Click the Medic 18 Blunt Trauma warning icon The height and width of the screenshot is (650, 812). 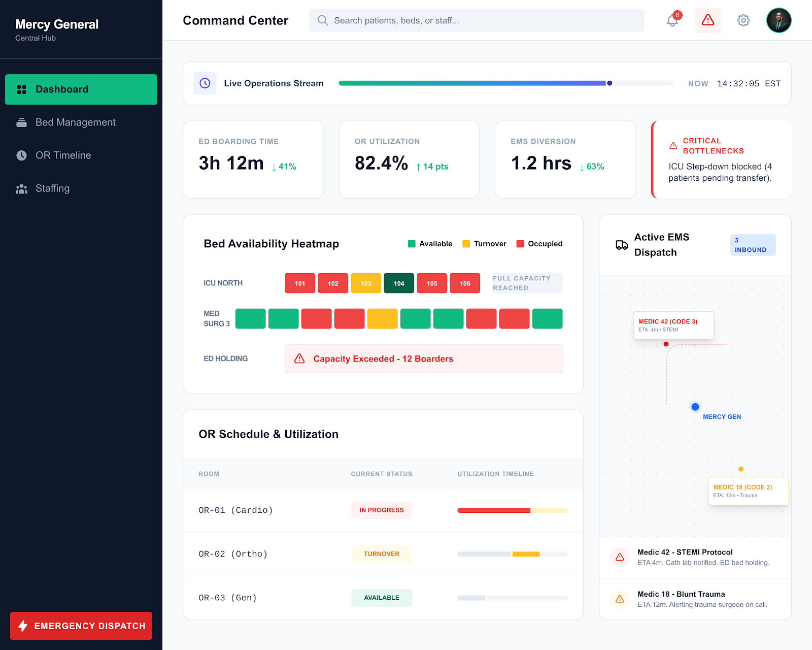pos(620,599)
